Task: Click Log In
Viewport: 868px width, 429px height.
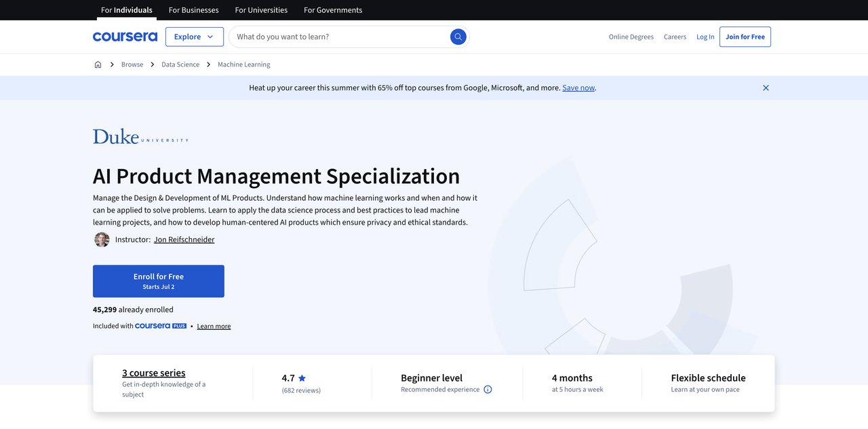Action: click(x=705, y=37)
